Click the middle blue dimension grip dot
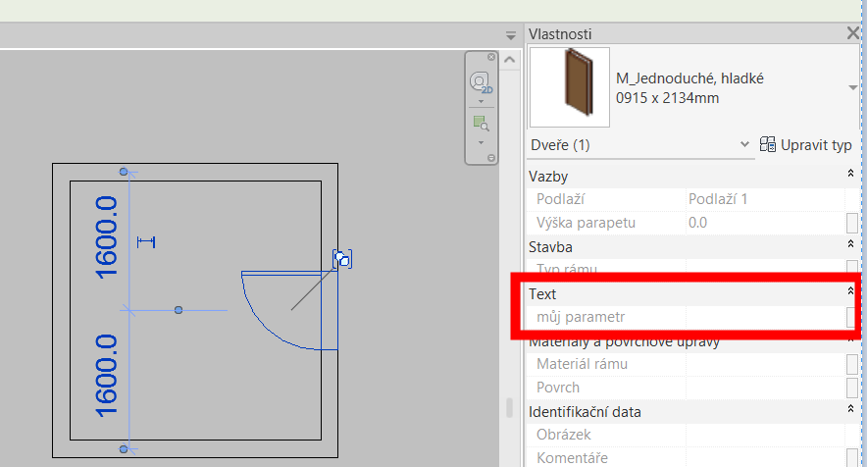 pos(179,310)
